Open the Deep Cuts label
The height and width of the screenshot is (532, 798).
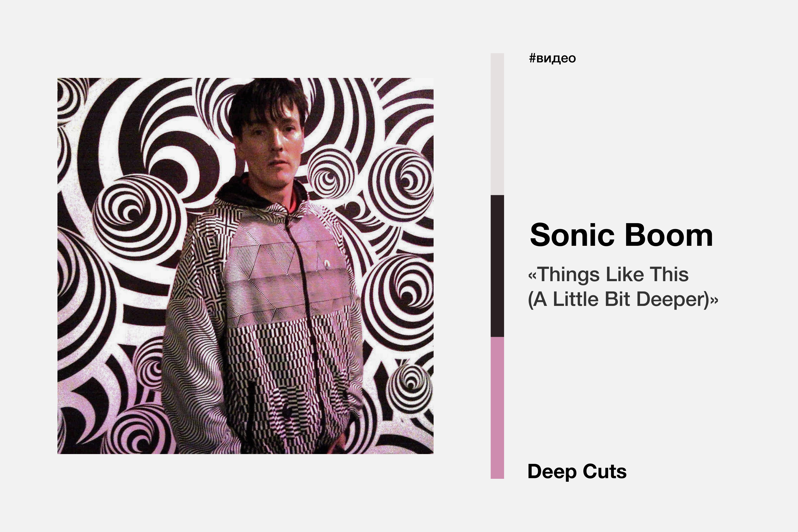[577, 471]
